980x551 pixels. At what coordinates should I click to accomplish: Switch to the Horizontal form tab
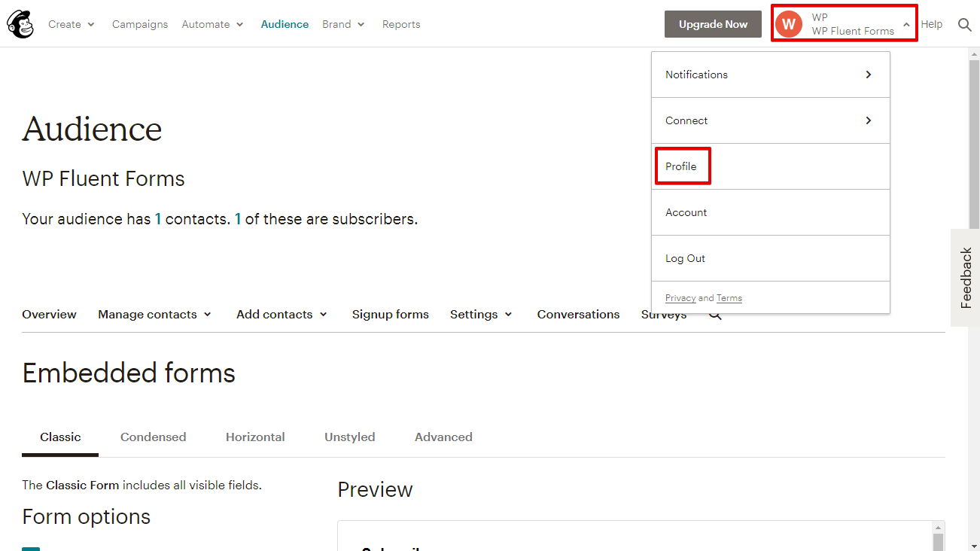click(x=255, y=437)
